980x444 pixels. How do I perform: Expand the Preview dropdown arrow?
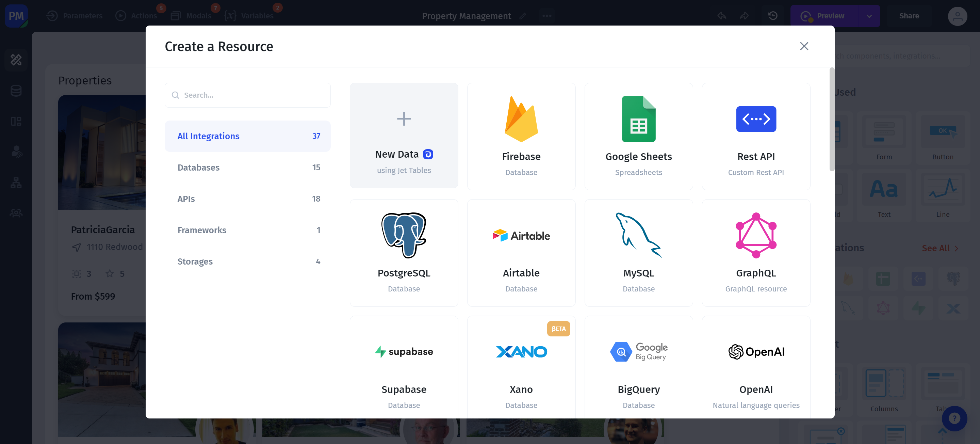tap(869, 16)
